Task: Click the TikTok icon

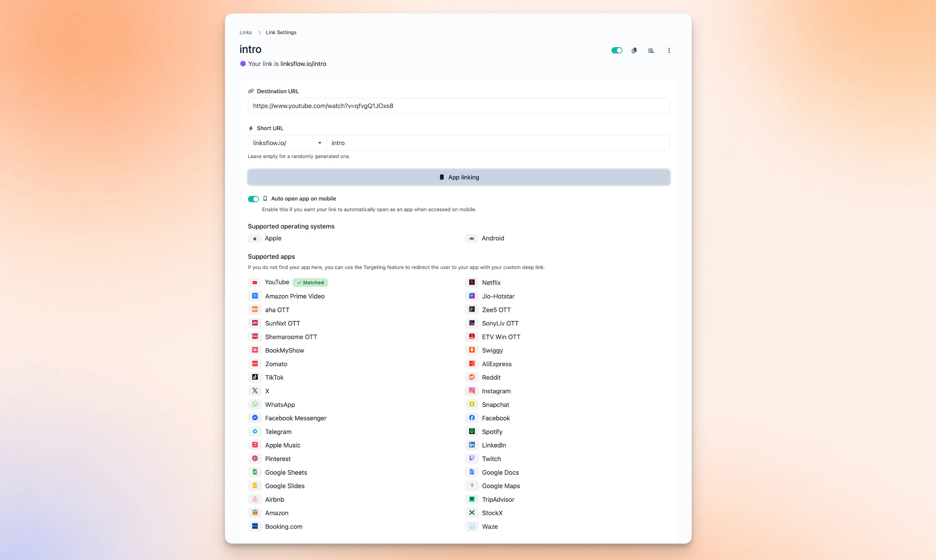Action: (x=255, y=377)
